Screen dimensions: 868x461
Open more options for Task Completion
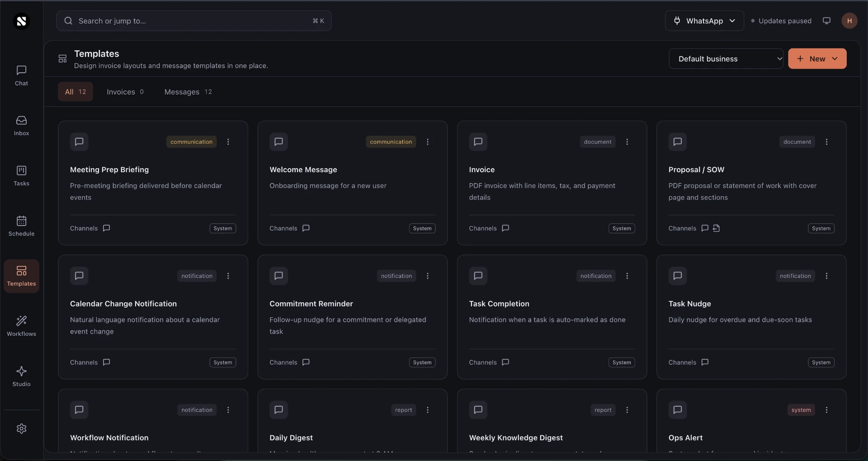click(x=627, y=276)
